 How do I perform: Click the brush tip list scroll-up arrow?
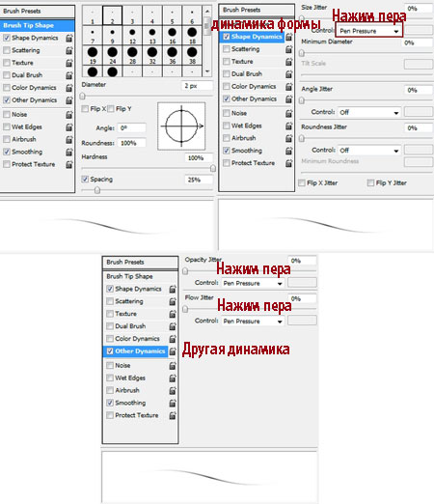(x=207, y=12)
